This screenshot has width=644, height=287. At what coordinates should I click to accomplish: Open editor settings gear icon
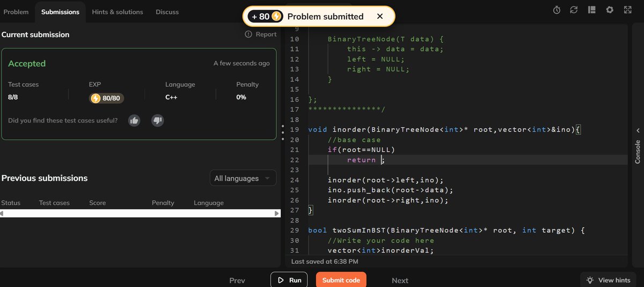coord(610,10)
